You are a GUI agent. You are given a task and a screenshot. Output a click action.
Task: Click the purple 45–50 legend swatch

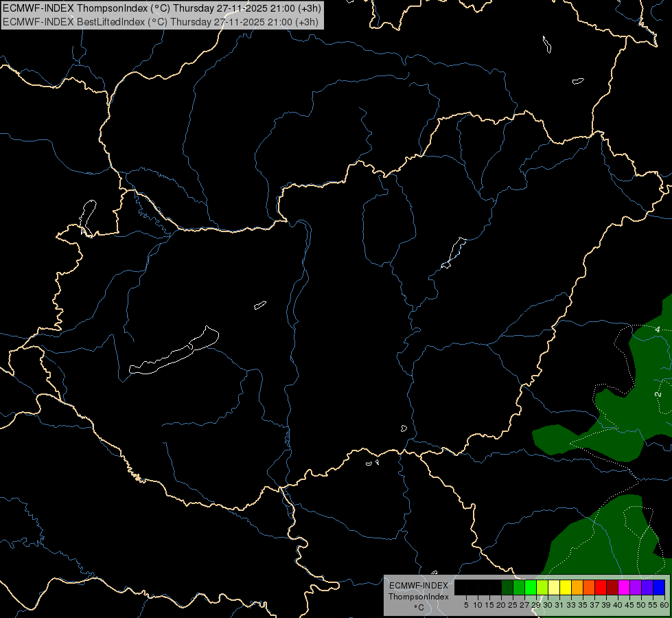click(636, 588)
